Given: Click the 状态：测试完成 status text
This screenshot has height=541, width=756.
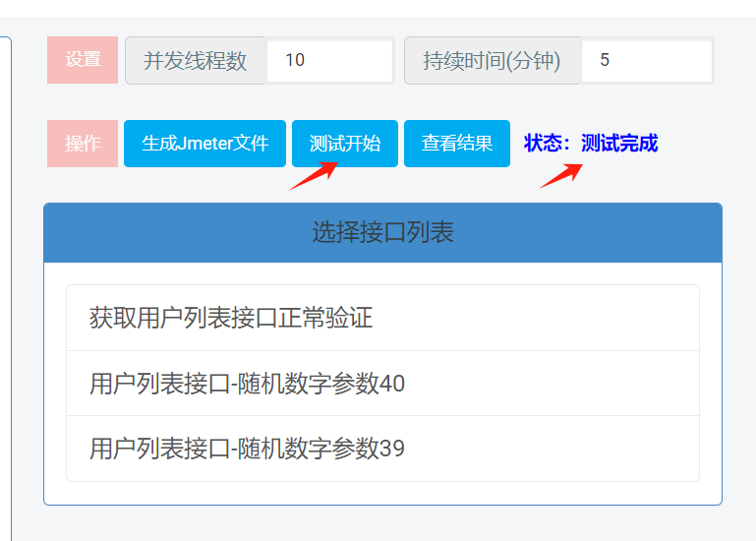Looking at the screenshot, I should coord(591,144).
